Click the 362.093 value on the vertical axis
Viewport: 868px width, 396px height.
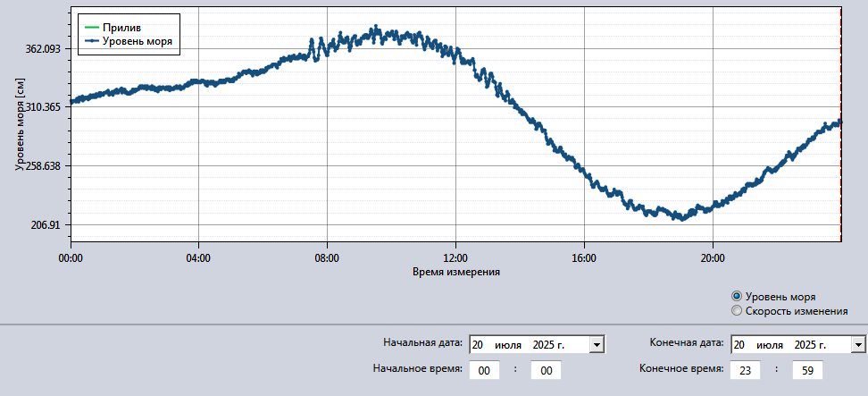click(40, 48)
